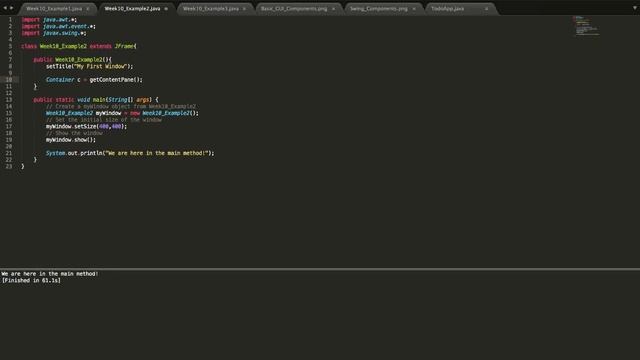The width and height of the screenshot is (640, 360).
Task: Switch to the Week10_Example1.java first tab
Action: tap(54, 9)
